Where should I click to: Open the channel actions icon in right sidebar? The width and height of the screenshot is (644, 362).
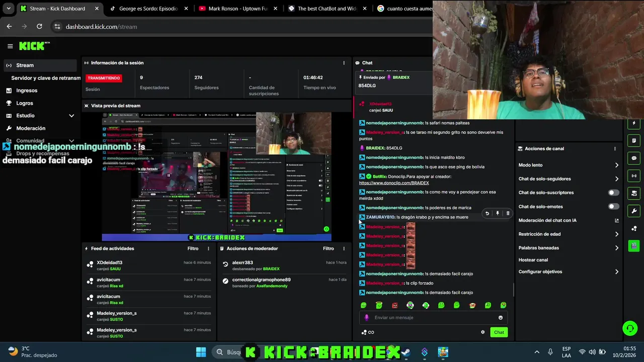tap(634, 193)
